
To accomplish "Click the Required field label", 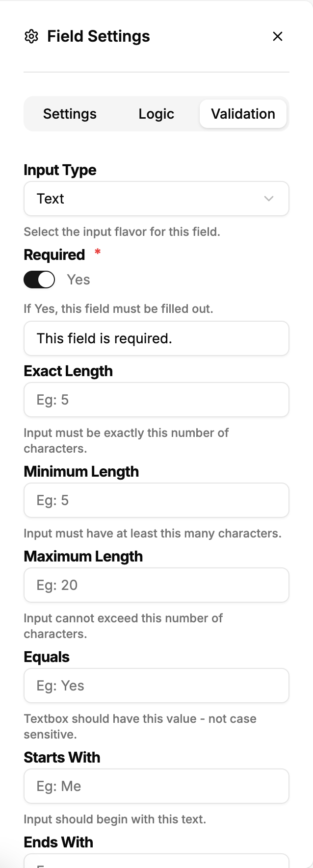I will 54,255.
